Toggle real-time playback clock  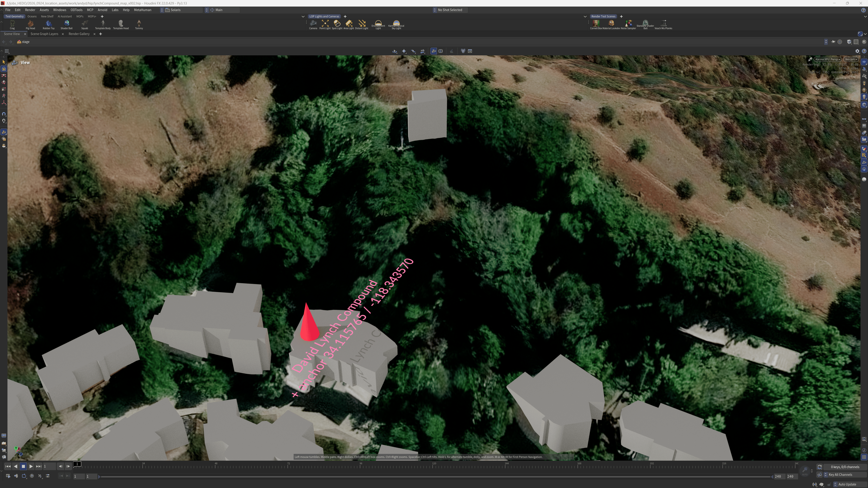tap(32, 476)
